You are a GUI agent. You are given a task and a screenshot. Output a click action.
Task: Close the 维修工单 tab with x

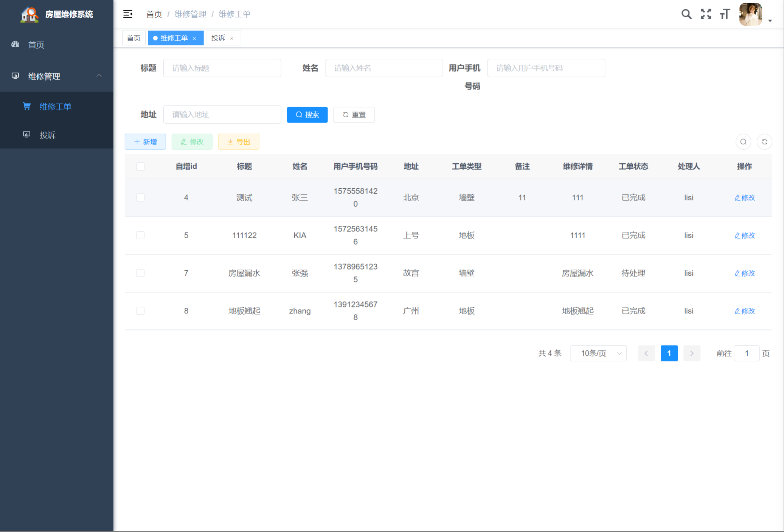(194, 38)
